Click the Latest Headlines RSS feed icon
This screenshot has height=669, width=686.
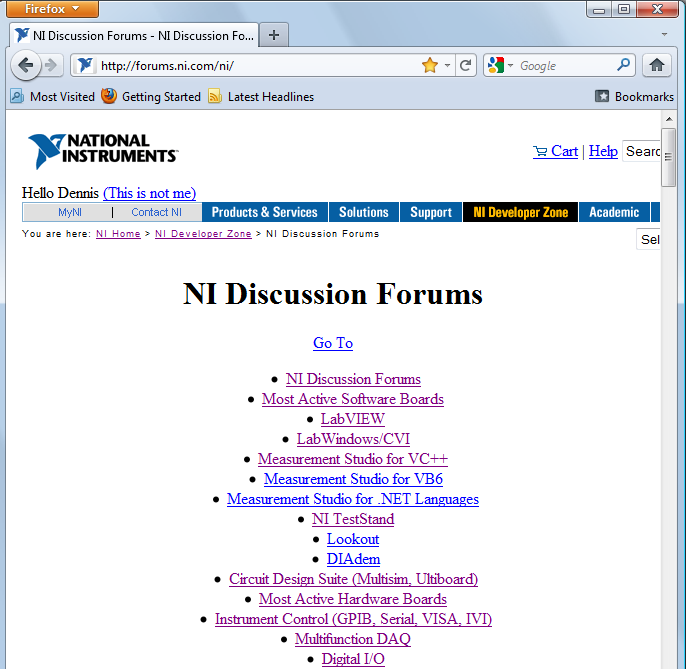pos(215,96)
